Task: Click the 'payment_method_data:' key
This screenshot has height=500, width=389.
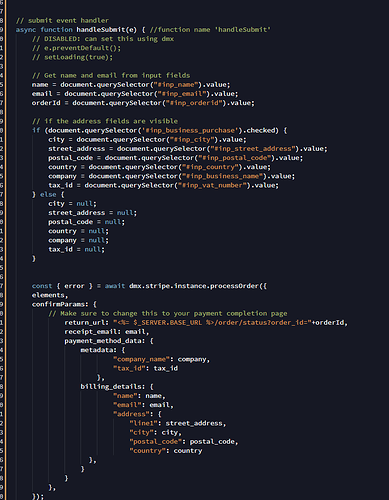Action: [105, 341]
